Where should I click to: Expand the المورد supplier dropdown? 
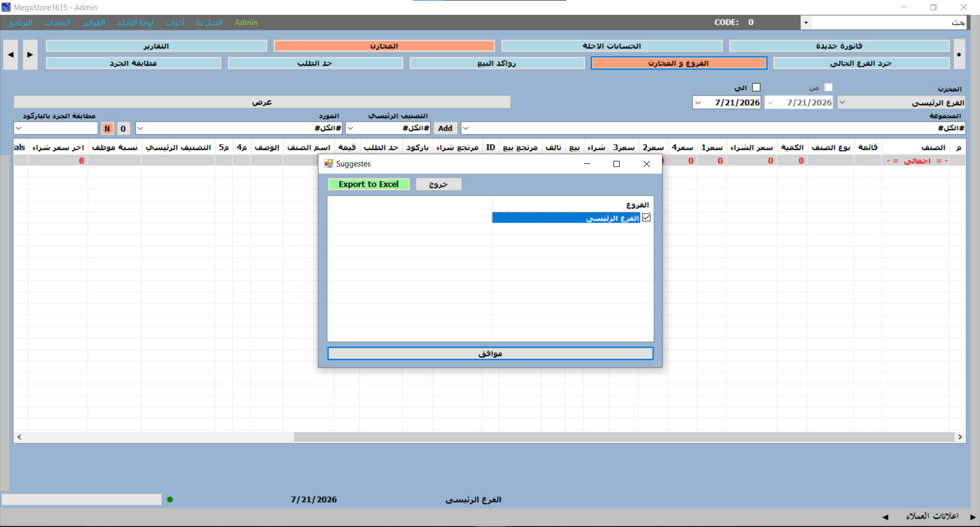[x=140, y=128]
